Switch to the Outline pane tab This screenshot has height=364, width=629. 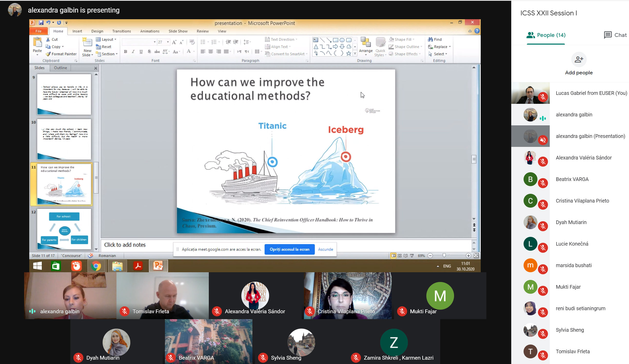(60, 68)
